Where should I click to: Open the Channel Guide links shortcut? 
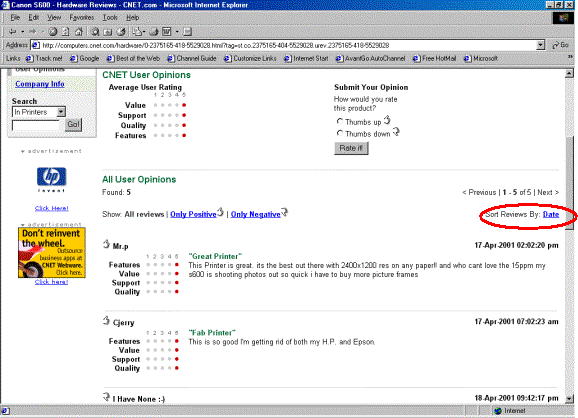[x=192, y=58]
